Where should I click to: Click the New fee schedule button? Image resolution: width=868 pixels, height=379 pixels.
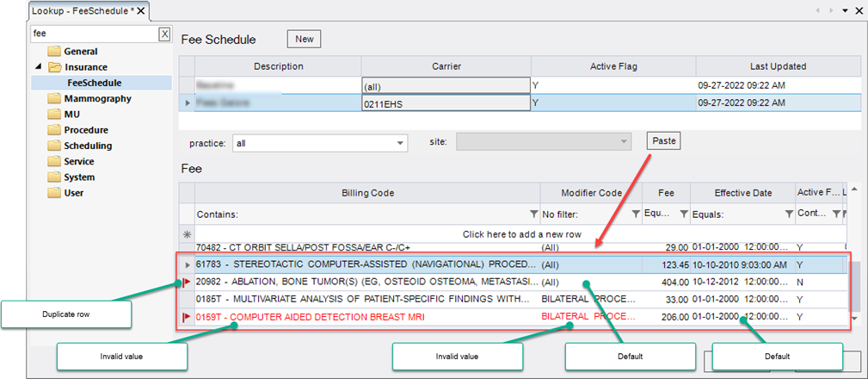304,39
